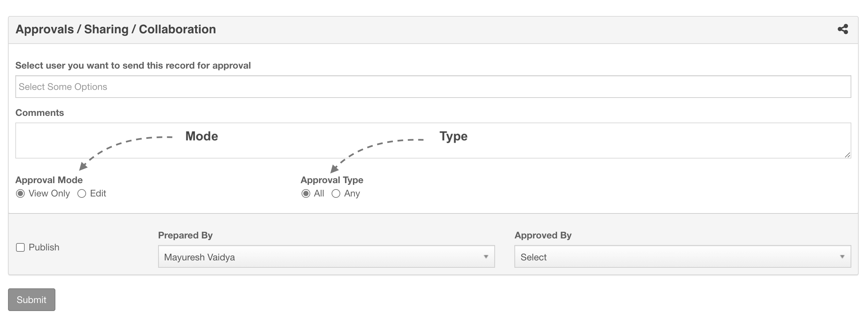Click the View Only label
Viewport: 868px width, 317px height.
point(49,193)
